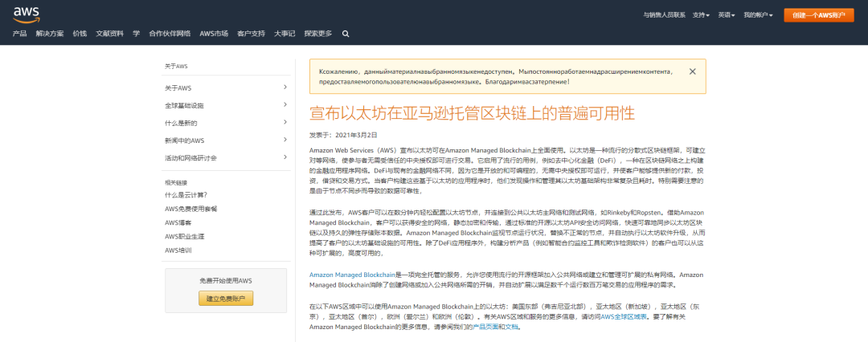Open the 支持 dropdown
Image resolution: width=868 pixels, height=342 pixels.
[x=701, y=15]
